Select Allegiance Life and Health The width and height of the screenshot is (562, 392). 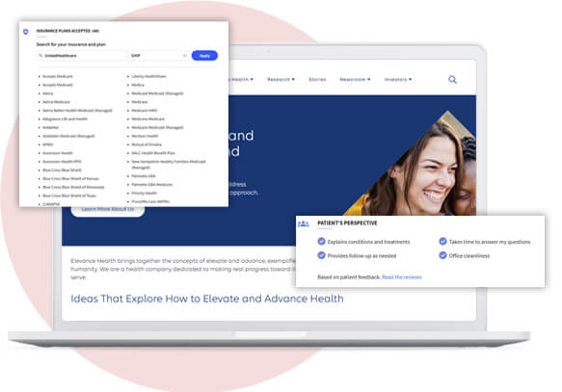pos(65,118)
